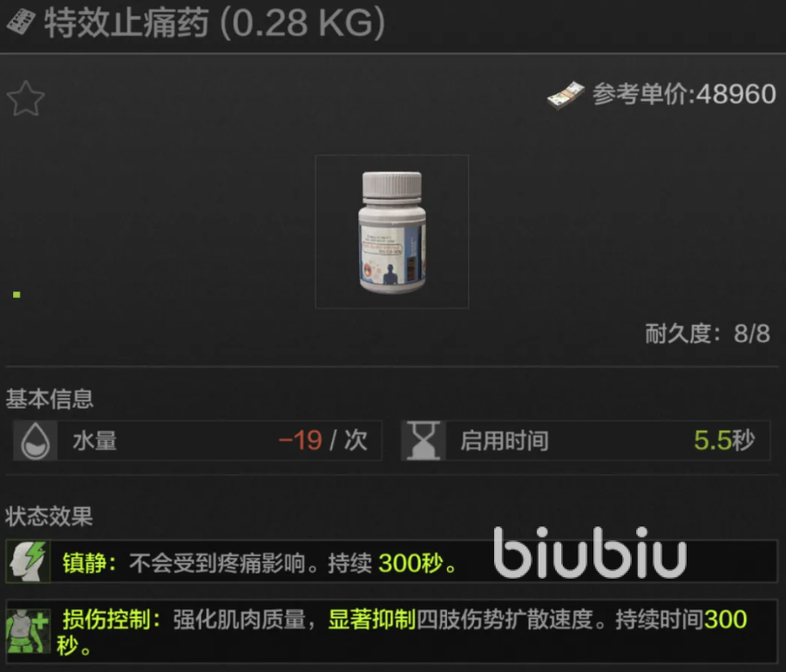Click the pill pack icon beside title
The height and width of the screenshot is (672, 786).
click(x=21, y=22)
